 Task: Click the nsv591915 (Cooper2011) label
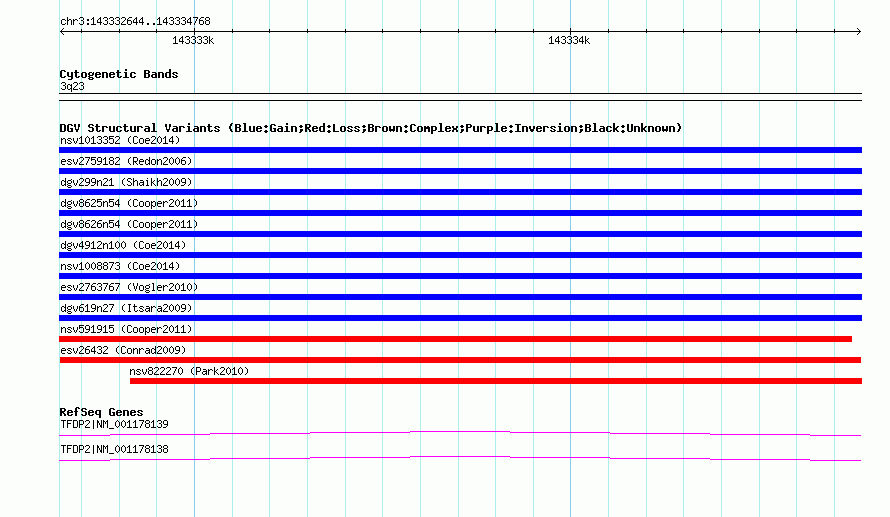(126, 329)
